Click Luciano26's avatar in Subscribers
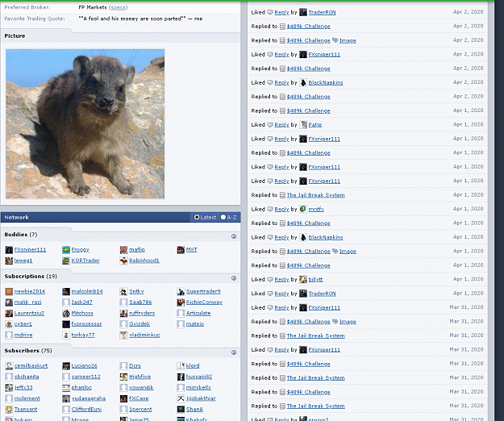This screenshot has height=421, width=504. pos(66,365)
